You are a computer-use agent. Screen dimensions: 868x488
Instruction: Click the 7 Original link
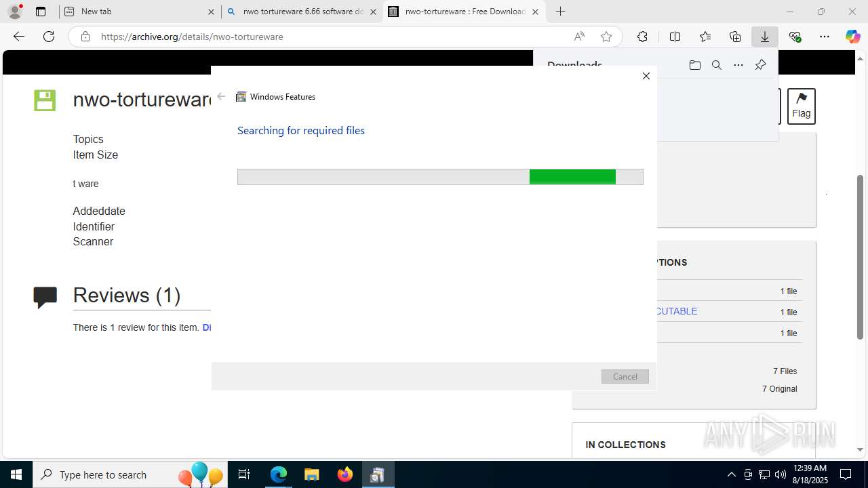pos(780,388)
